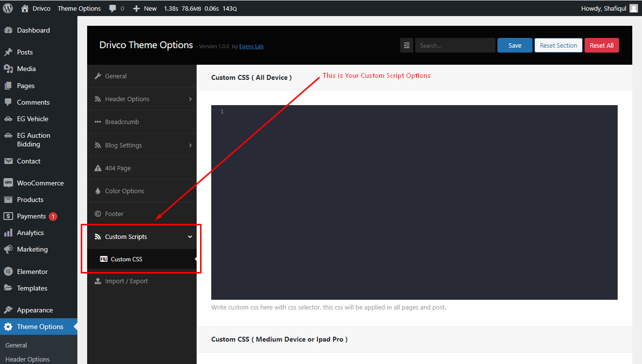
Task: Click the WooCommerce logo icon
Action: tap(8, 183)
